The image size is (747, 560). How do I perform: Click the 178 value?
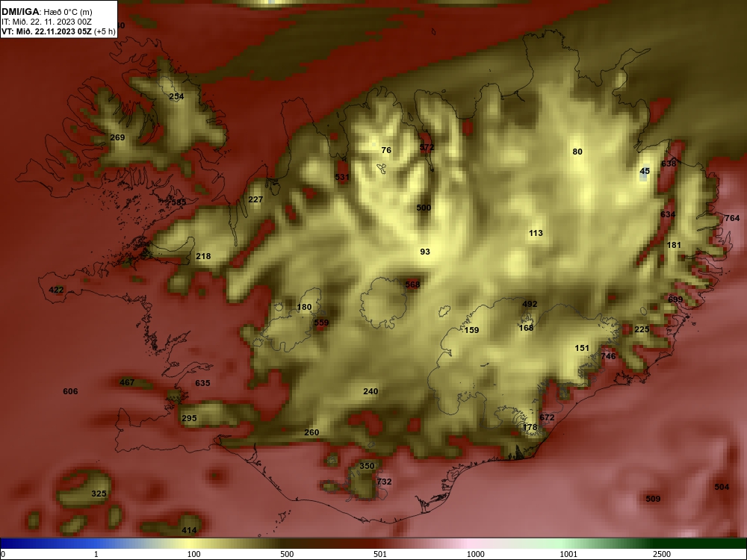(530, 428)
